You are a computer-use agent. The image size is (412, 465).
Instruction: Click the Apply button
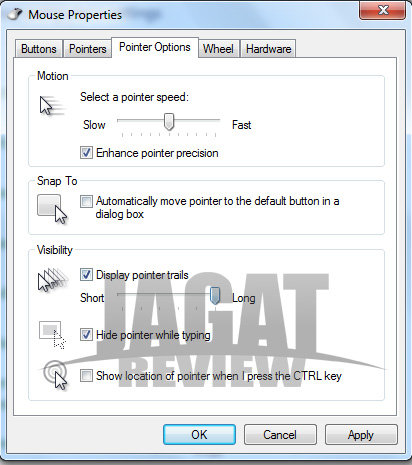coord(361,435)
